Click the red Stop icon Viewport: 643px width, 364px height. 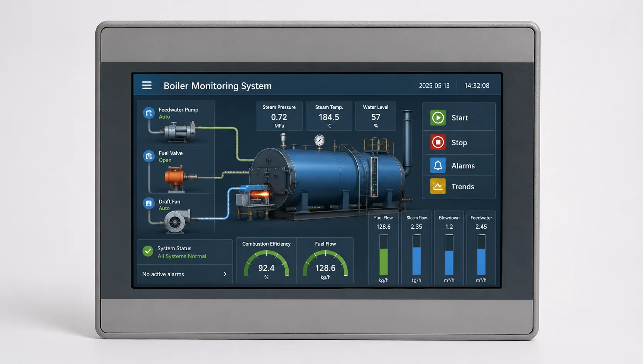click(438, 142)
